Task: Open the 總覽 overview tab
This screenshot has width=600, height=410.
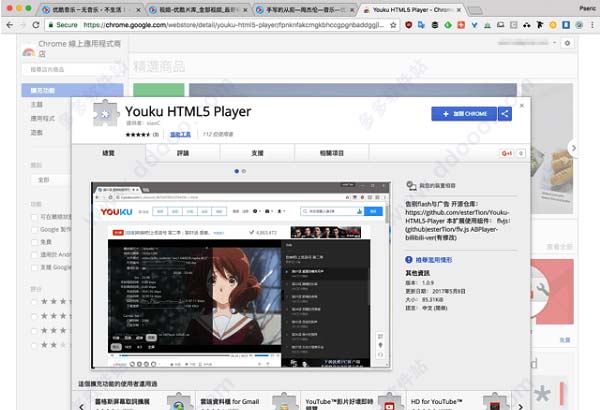Action: pos(108,153)
